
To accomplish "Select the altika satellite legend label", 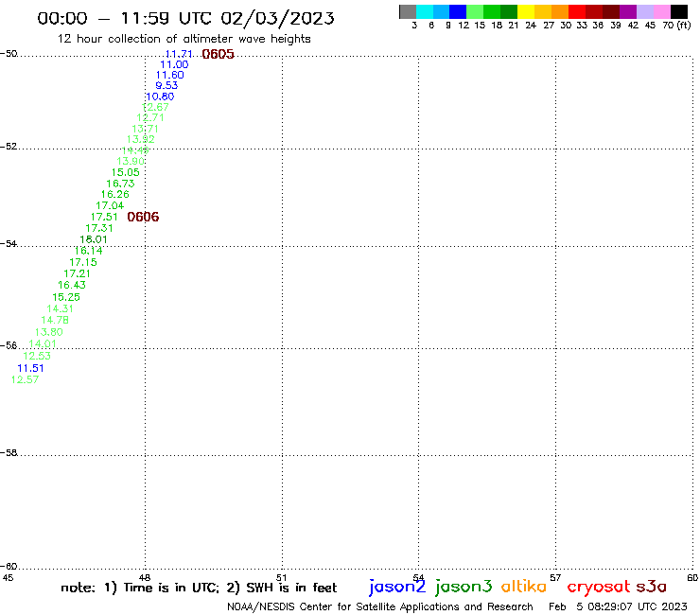I will 524,586.
